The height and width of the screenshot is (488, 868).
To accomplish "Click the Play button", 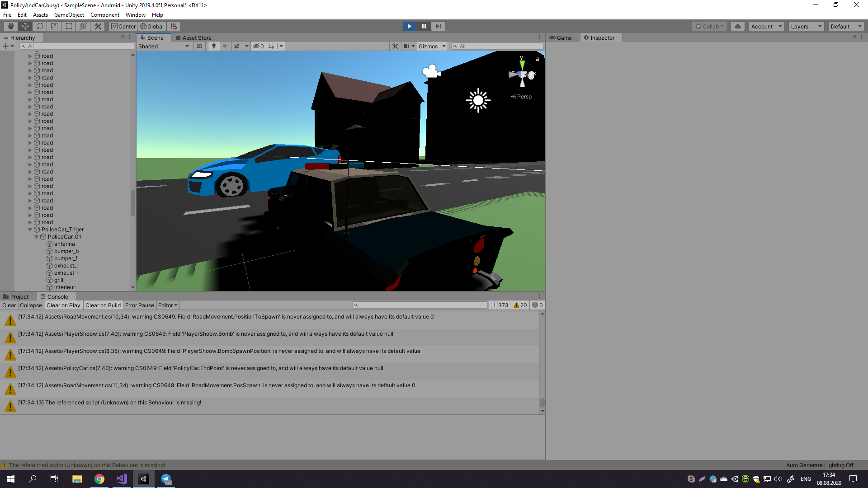I will tap(409, 26).
